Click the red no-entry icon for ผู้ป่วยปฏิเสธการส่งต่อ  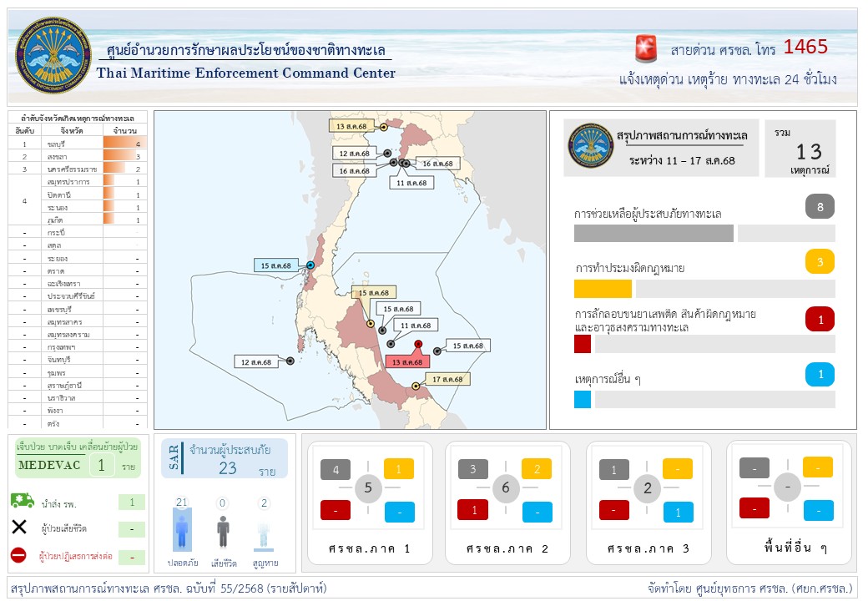coord(19,555)
